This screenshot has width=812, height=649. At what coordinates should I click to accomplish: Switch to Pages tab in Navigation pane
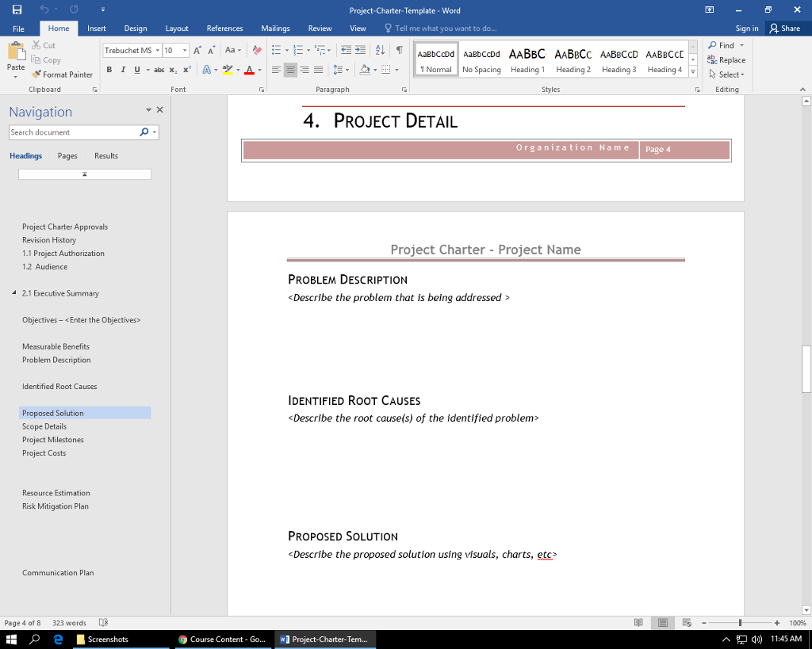[x=67, y=156]
